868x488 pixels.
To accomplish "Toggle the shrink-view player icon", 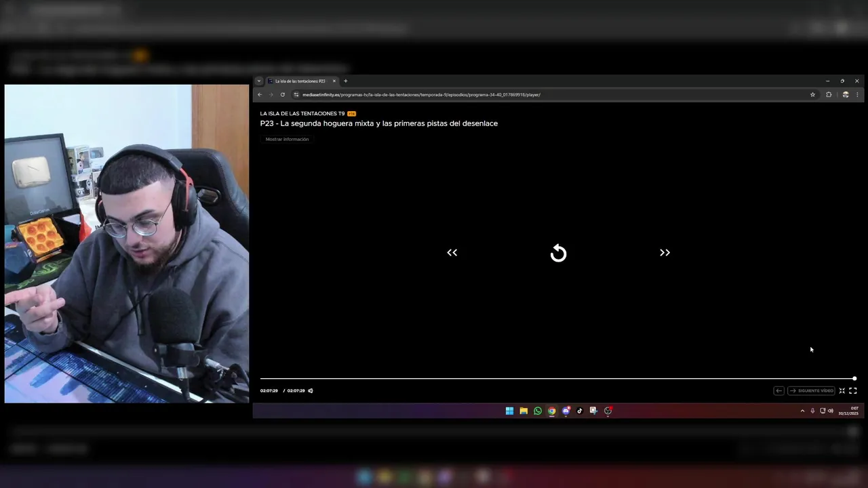I will tap(842, 390).
